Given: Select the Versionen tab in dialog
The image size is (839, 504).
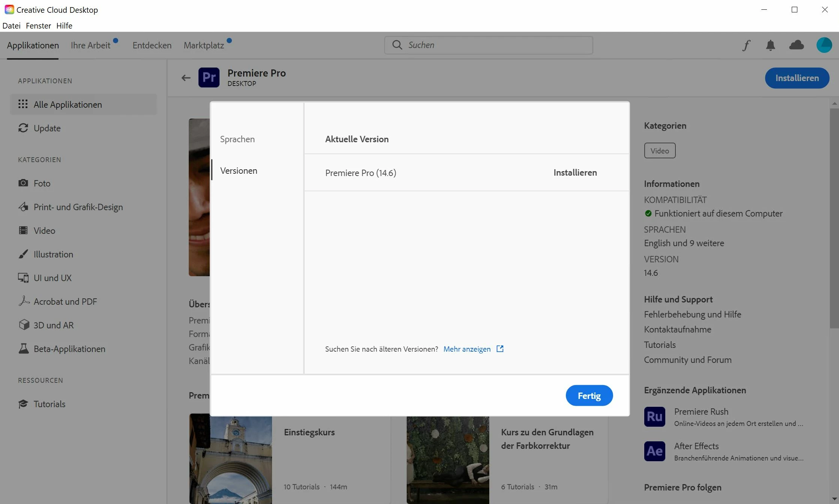Looking at the screenshot, I should point(239,171).
